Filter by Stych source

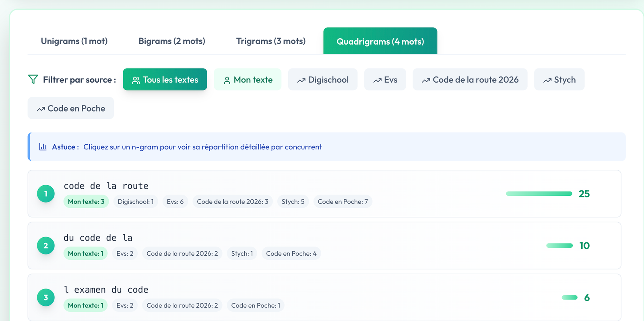point(559,79)
